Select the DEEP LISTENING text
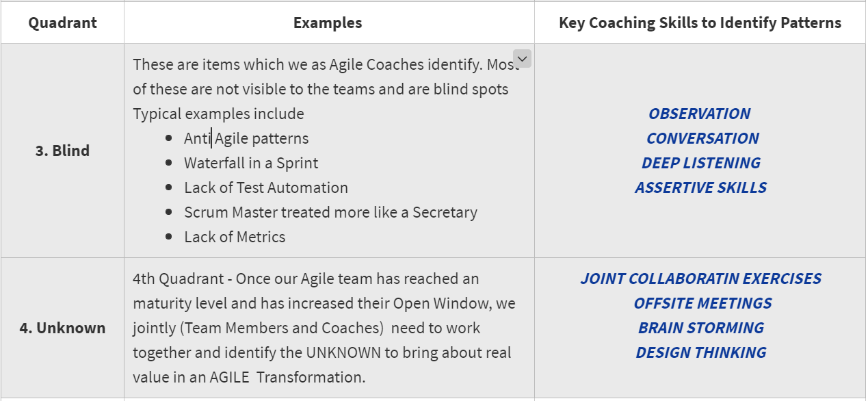This screenshot has height=401, width=868. point(700,163)
